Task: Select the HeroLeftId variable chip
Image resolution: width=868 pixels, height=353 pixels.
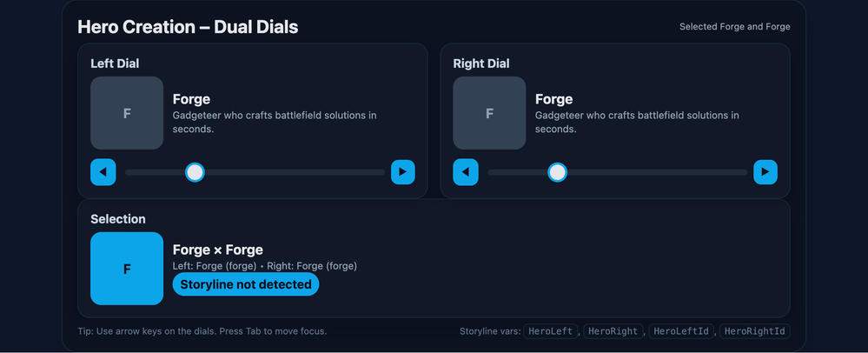Action: tap(680, 331)
